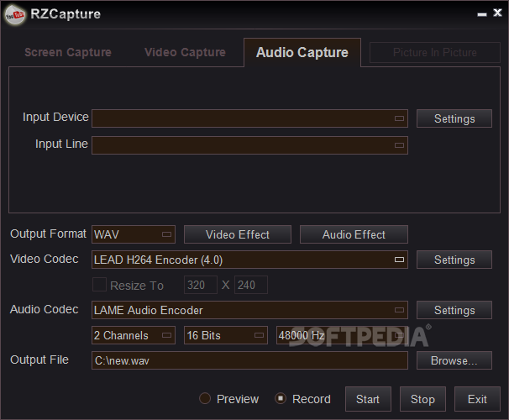Click the Browse... button
This screenshot has width=509, height=420.
pos(454,360)
